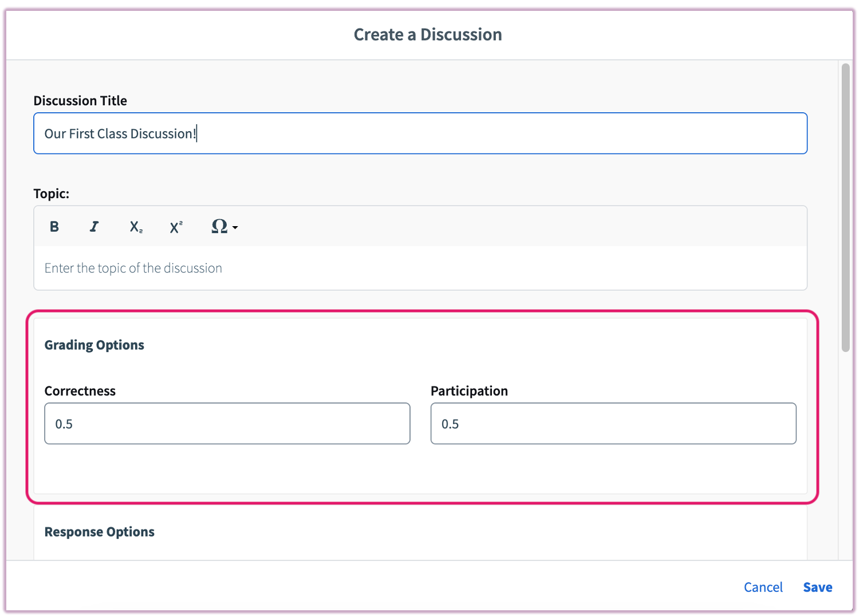859x616 pixels.
Task: Cancel creating the discussion
Action: tap(763, 587)
